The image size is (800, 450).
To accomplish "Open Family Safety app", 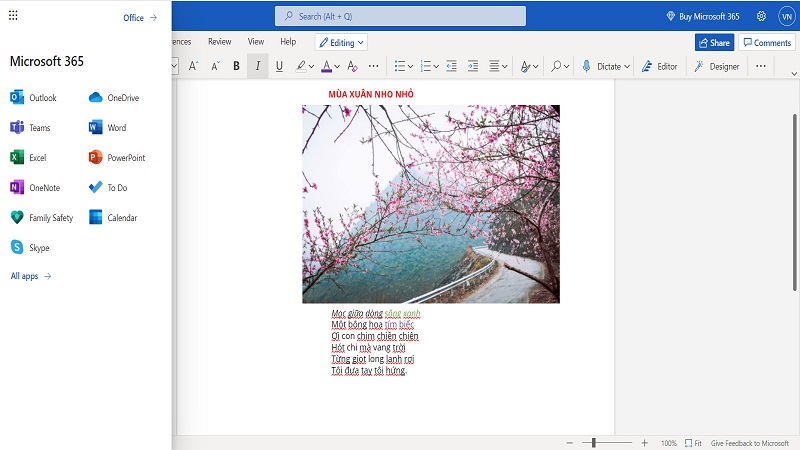I will tap(41, 218).
